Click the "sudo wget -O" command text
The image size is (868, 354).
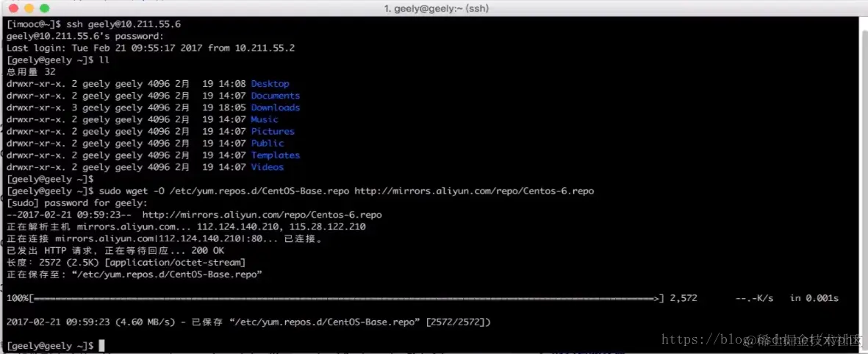[131, 191]
